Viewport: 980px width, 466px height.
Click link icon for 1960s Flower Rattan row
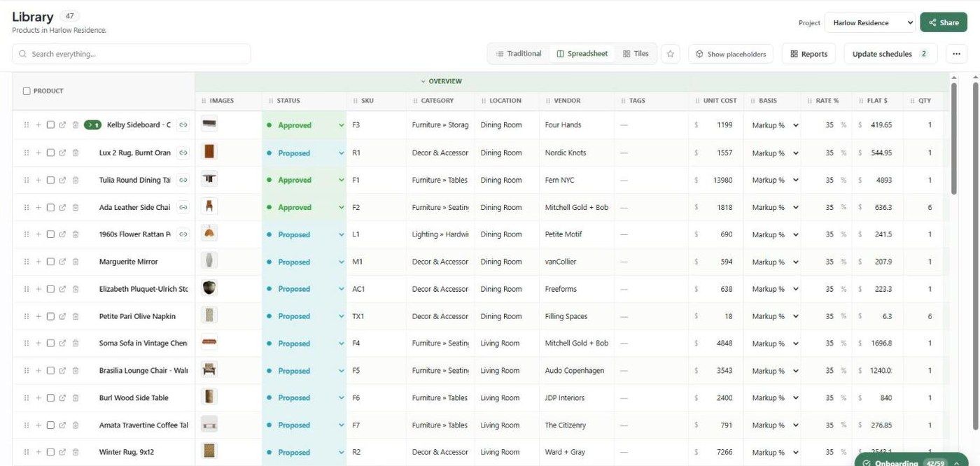183,234
